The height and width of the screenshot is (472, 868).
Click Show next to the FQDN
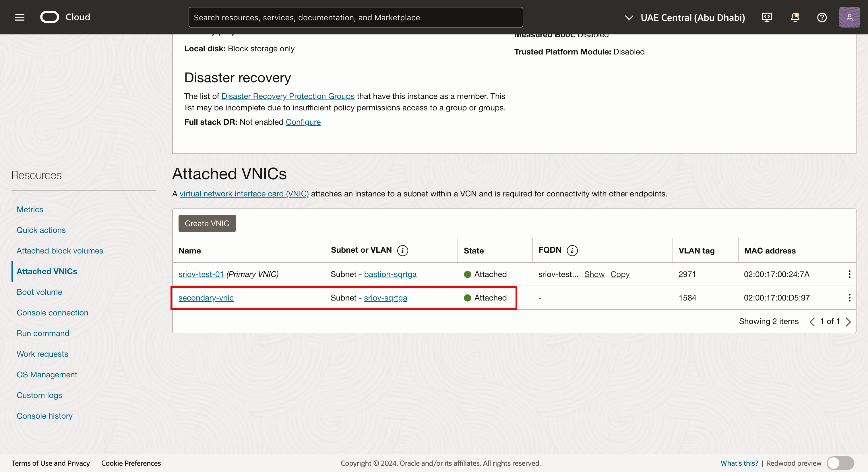[594, 274]
